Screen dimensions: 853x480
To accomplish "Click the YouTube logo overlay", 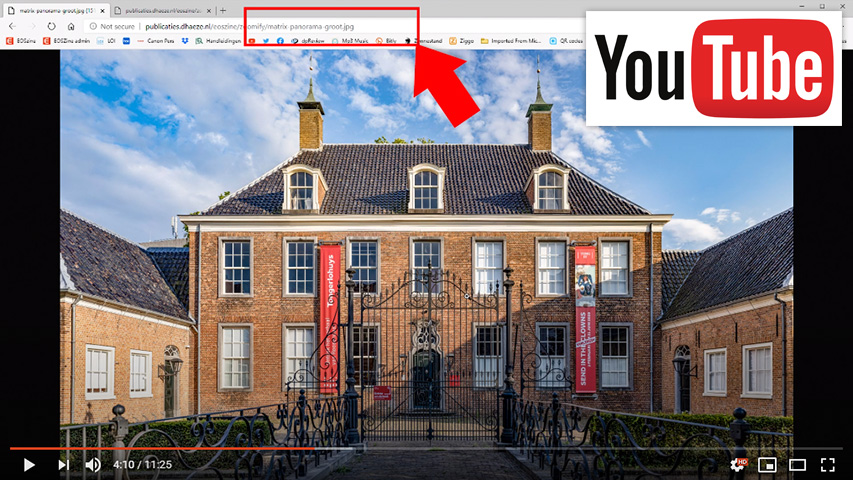I will (715, 68).
